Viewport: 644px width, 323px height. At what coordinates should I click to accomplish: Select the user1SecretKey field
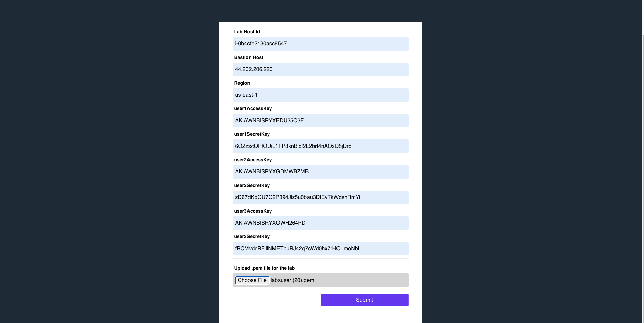pyautogui.click(x=320, y=146)
